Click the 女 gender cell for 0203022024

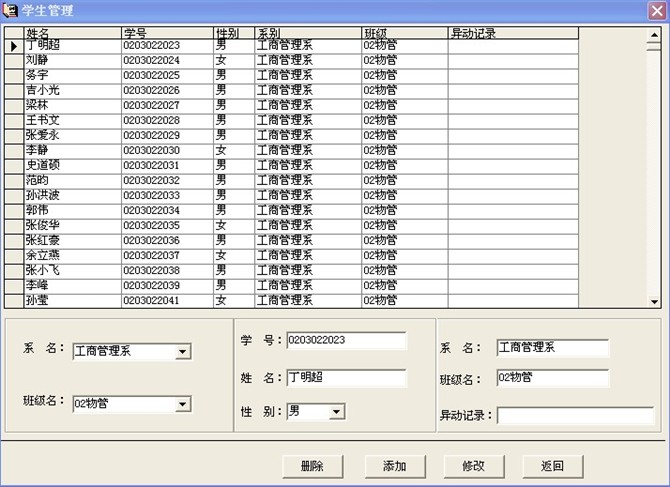(234, 61)
